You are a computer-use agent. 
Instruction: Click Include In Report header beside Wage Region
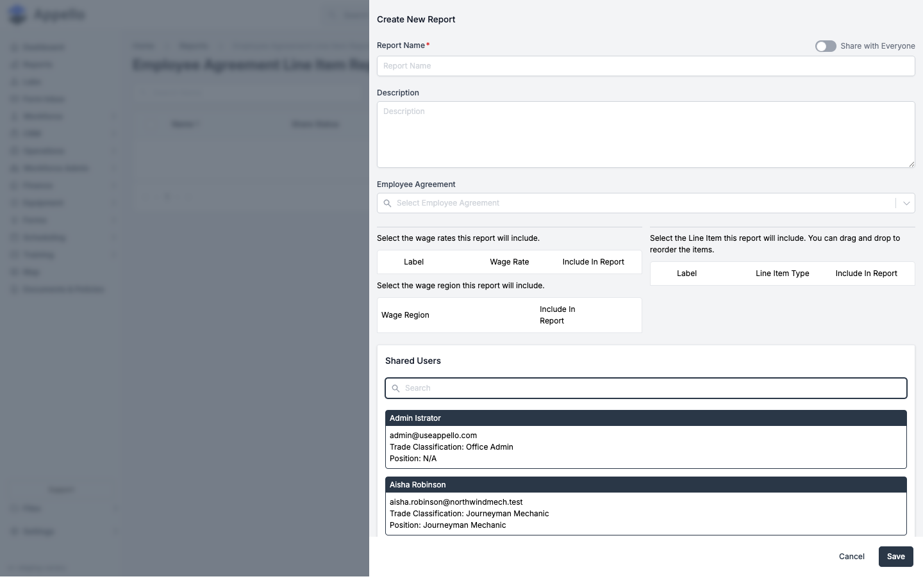(x=557, y=315)
